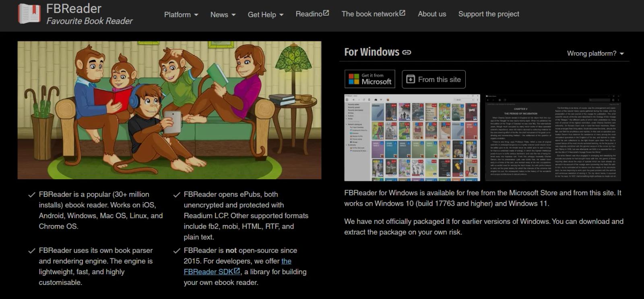Click the bullet 'FBReader is not open-source since'
The width and height of the screenshot is (644, 299).
point(245,266)
